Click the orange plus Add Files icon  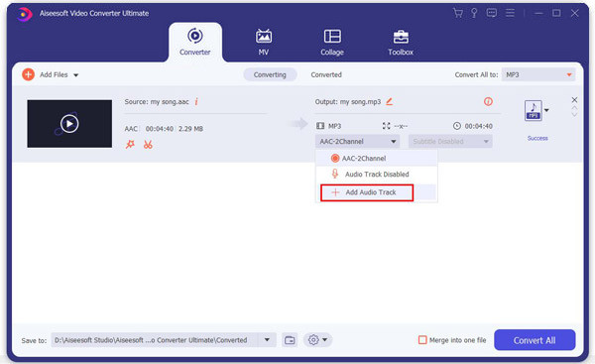pyautogui.click(x=28, y=74)
